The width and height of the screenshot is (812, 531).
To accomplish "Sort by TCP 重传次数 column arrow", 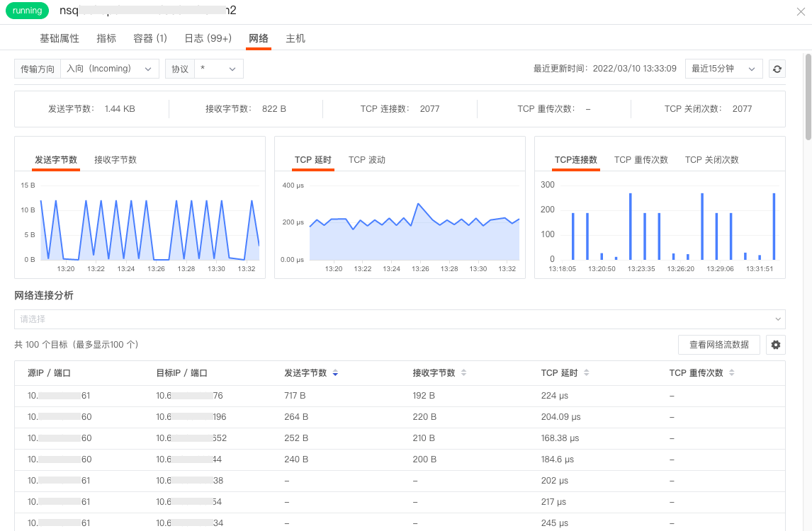I will point(732,372).
